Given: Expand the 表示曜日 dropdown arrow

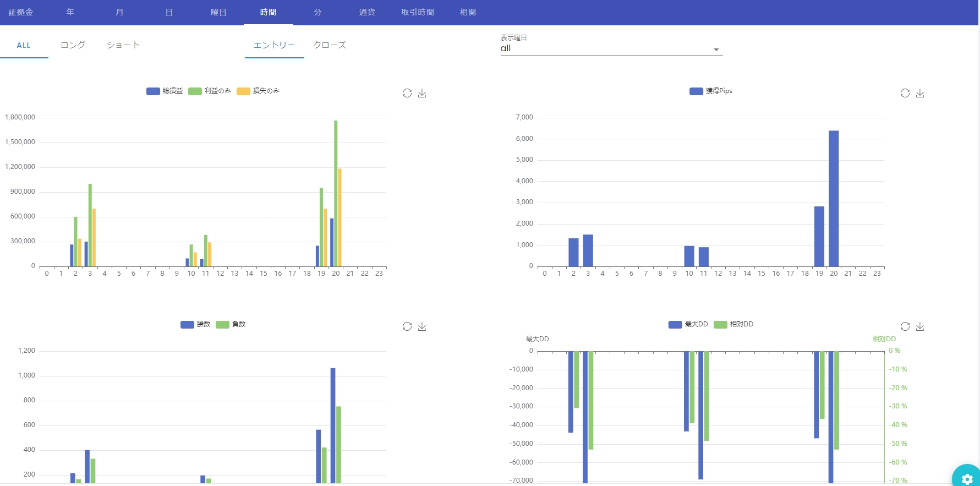Looking at the screenshot, I should click(716, 50).
